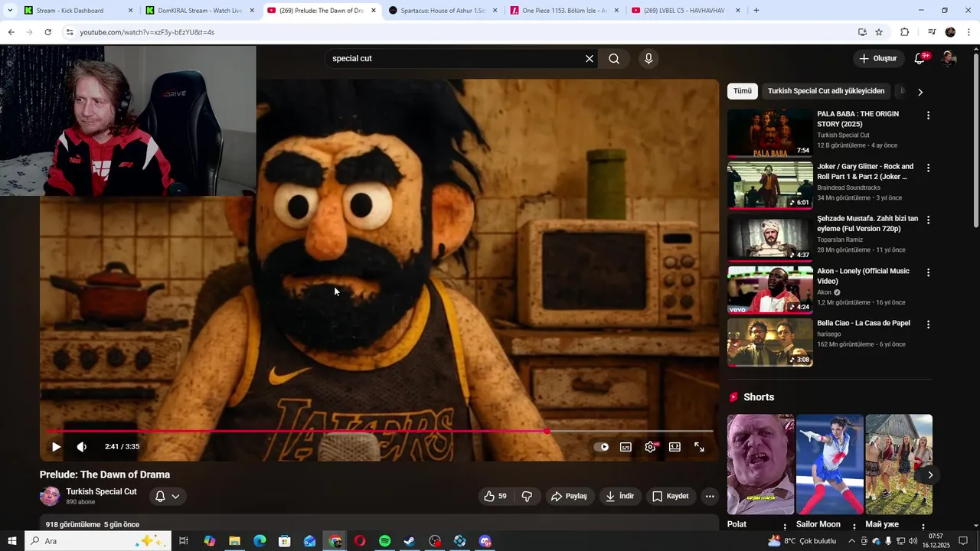Open Chrome three-dot menu
The height and width of the screenshot is (551, 980).
969,32
